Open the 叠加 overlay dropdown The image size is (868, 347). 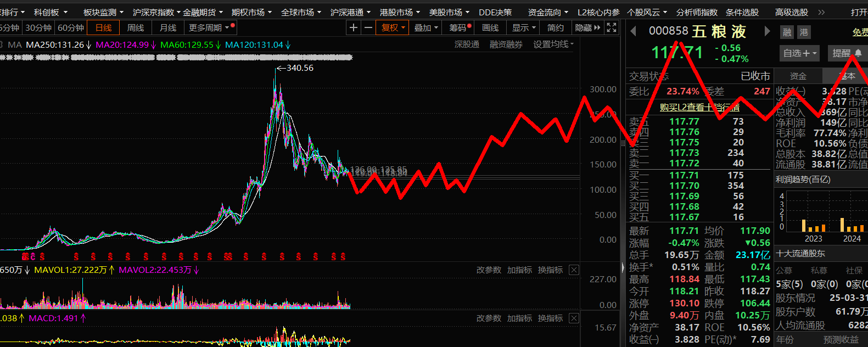click(426, 27)
